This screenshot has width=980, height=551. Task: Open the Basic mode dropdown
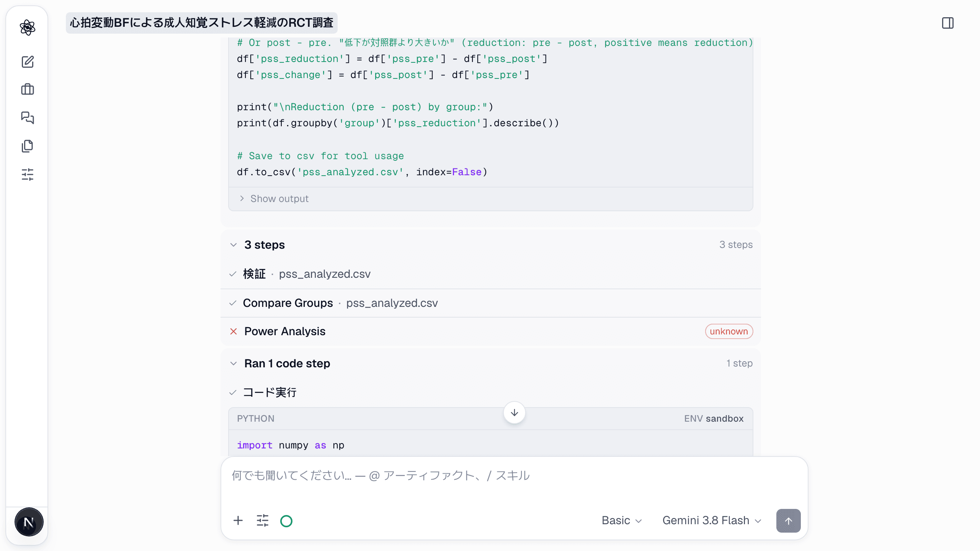tap(622, 520)
